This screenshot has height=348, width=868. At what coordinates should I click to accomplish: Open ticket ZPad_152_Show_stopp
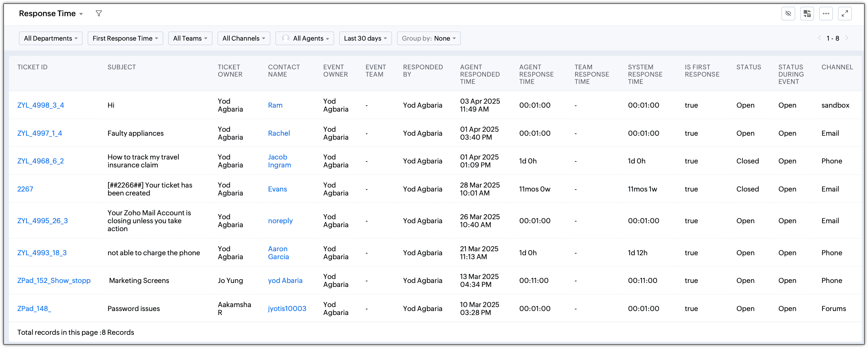tap(54, 281)
